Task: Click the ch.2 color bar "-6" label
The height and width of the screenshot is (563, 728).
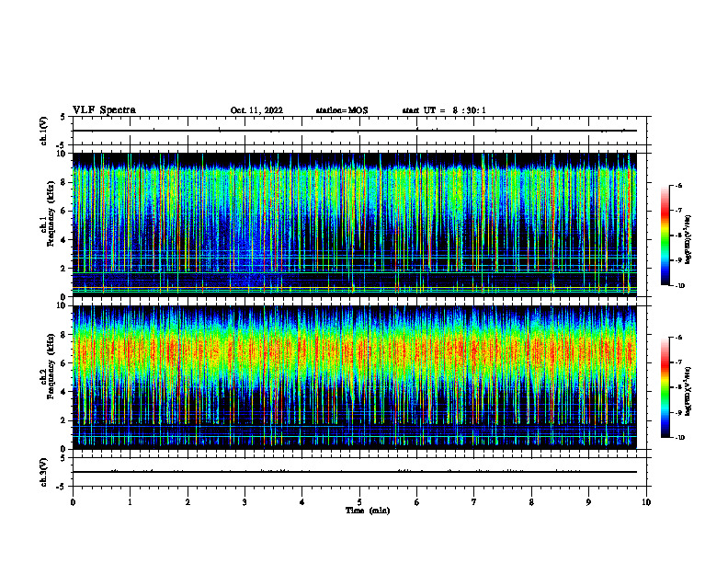Action: tap(679, 338)
